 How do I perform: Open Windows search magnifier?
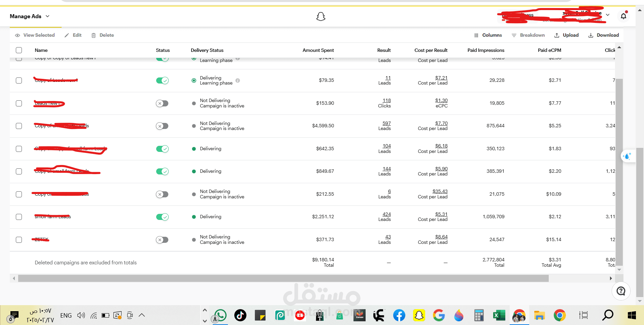point(608,315)
